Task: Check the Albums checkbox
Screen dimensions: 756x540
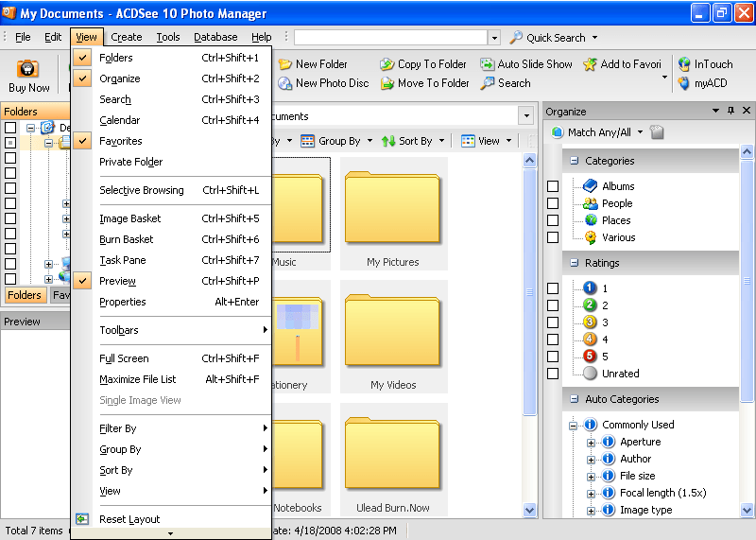Action: click(x=553, y=186)
